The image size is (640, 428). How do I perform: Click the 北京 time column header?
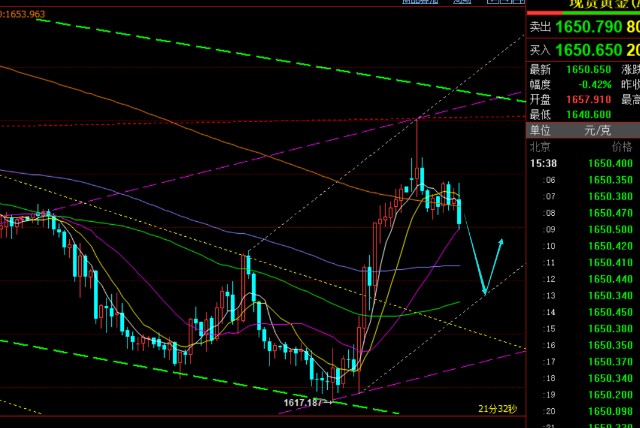tap(540, 146)
